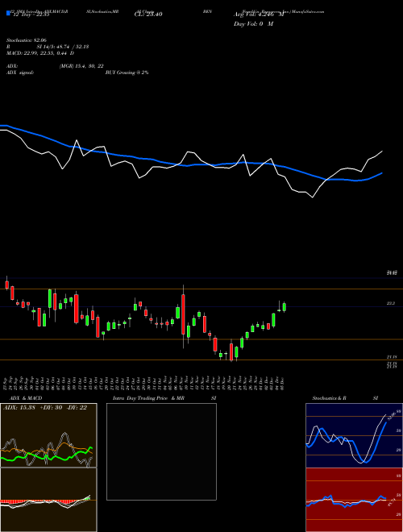The width and height of the screenshot is (403, 532).
Task: Select the '12 Day = 22.55' legend text
Action: [31, 15]
